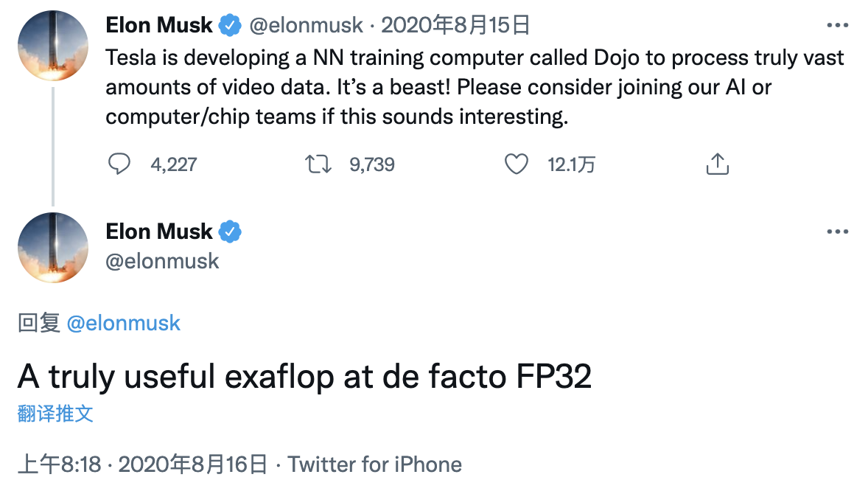868x494 pixels.
Task: Click the retweet arrows icon
Action: (318, 164)
